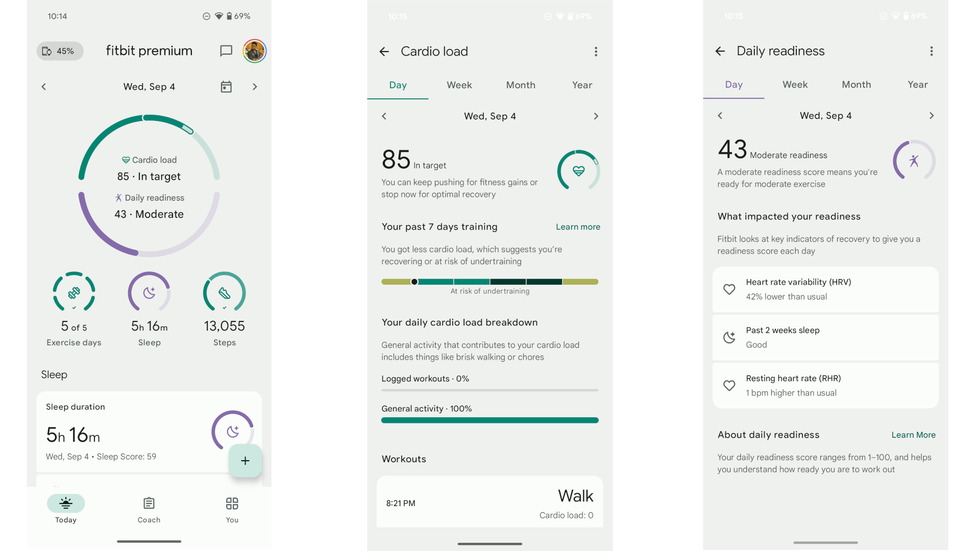
Task: Tap the back arrow on Fitbit home date
Action: 44,86
